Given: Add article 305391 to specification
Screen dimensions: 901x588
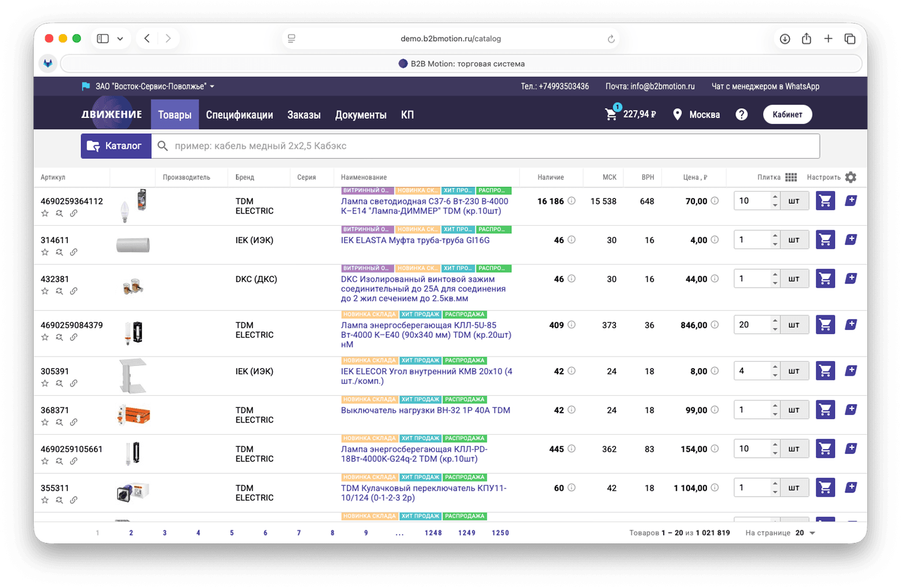Looking at the screenshot, I should click(851, 371).
